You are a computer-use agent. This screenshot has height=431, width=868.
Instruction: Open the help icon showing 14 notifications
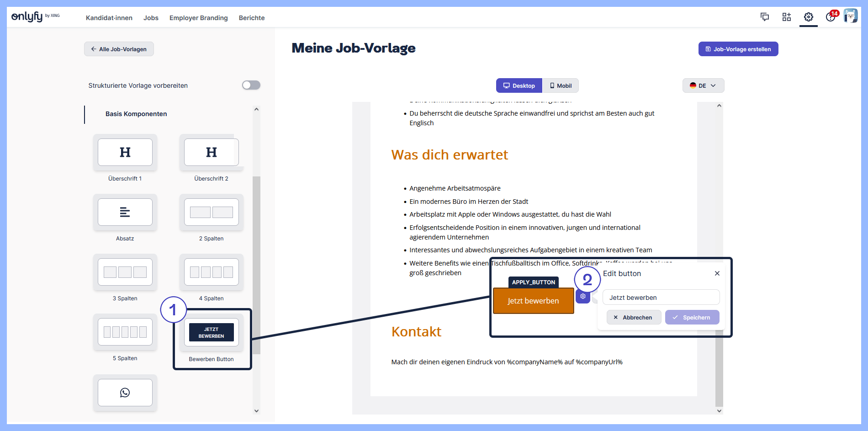pyautogui.click(x=831, y=17)
